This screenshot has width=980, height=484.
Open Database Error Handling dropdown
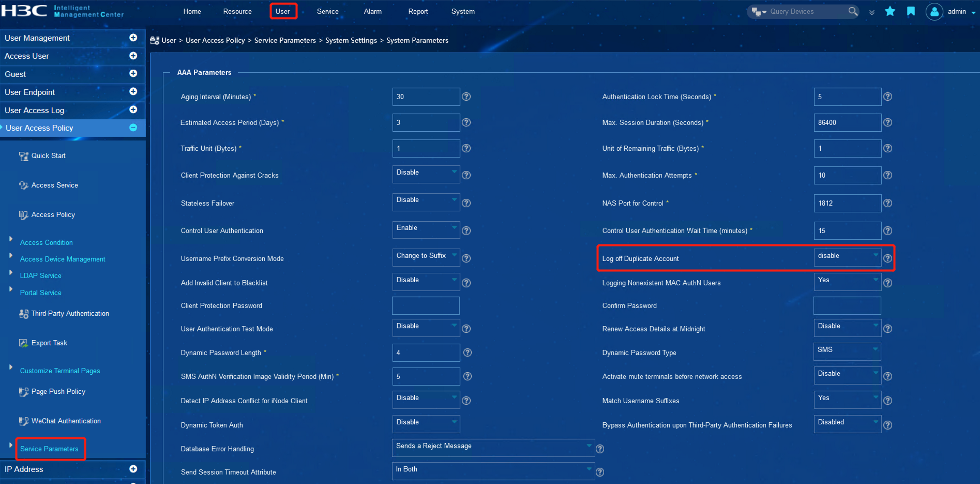click(x=493, y=448)
